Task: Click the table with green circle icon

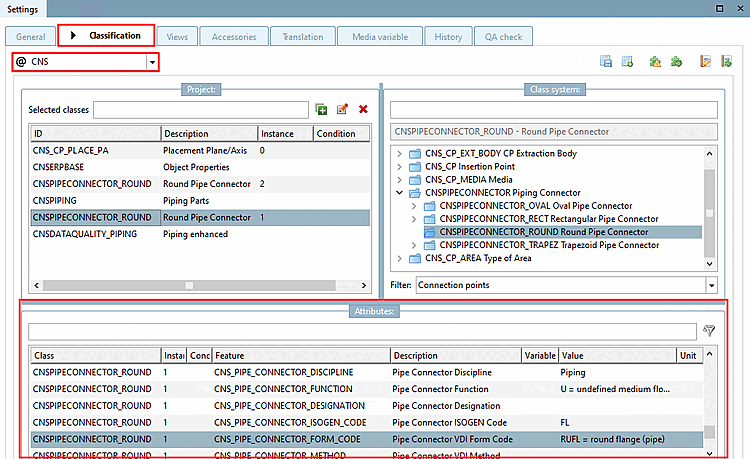Action: pos(627,62)
